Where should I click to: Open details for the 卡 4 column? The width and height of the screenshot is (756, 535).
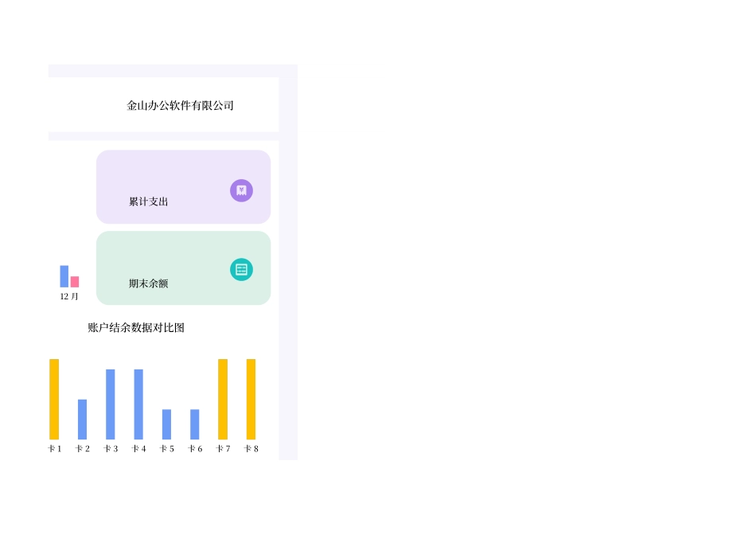point(138,404)
